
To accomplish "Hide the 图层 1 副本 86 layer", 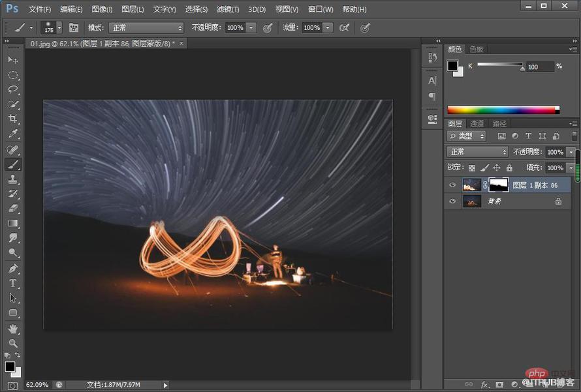I will tap(452, 185).
